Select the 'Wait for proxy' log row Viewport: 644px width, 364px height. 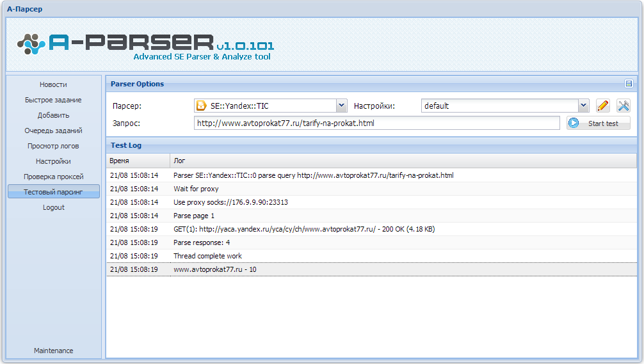pyautogui.click(x=372, y=189)
